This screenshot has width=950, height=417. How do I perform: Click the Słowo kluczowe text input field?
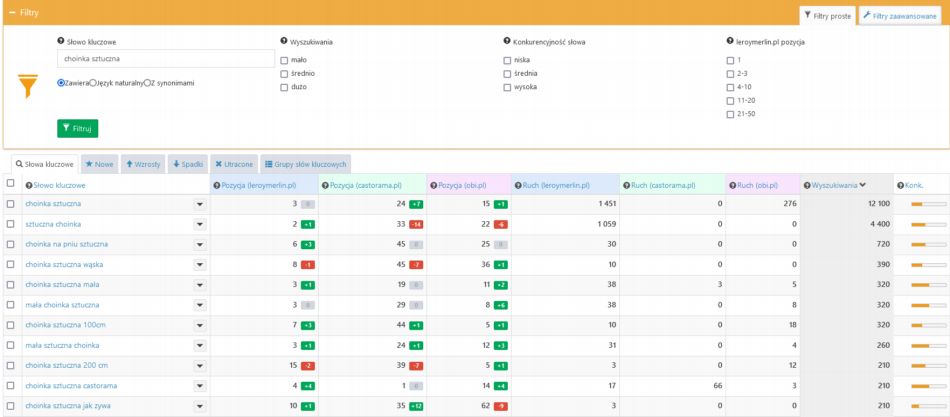point(165,59)
